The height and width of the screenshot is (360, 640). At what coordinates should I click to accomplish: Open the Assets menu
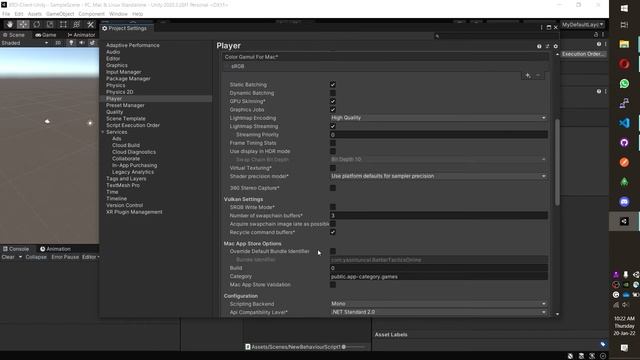(x=35, y=14)
